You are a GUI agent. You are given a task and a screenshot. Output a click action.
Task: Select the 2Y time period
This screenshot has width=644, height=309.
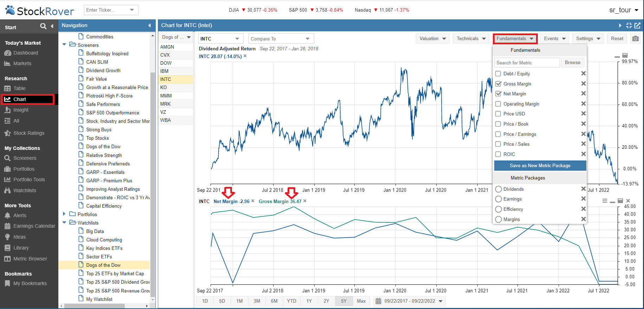tap(326, 301)
